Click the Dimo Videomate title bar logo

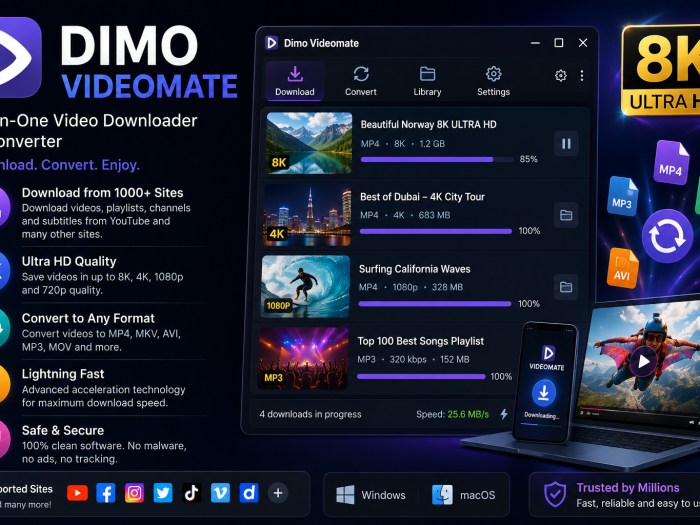(271, 43)
